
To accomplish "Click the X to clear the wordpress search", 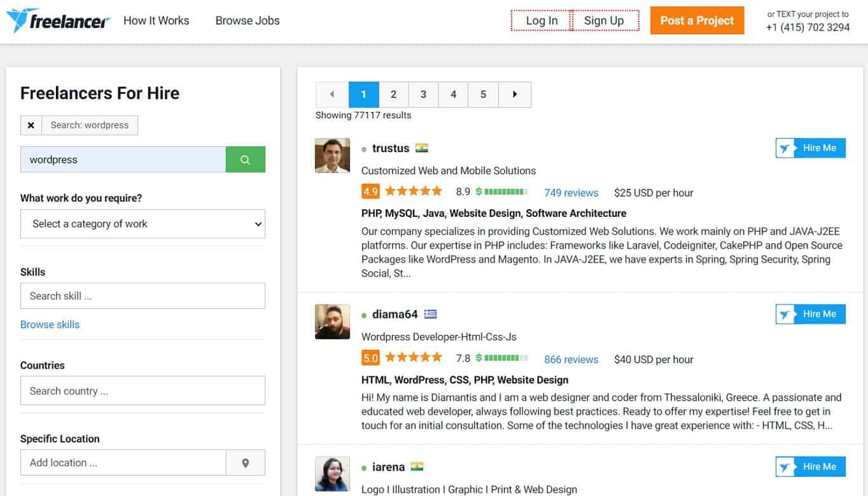I will [31, 125].
